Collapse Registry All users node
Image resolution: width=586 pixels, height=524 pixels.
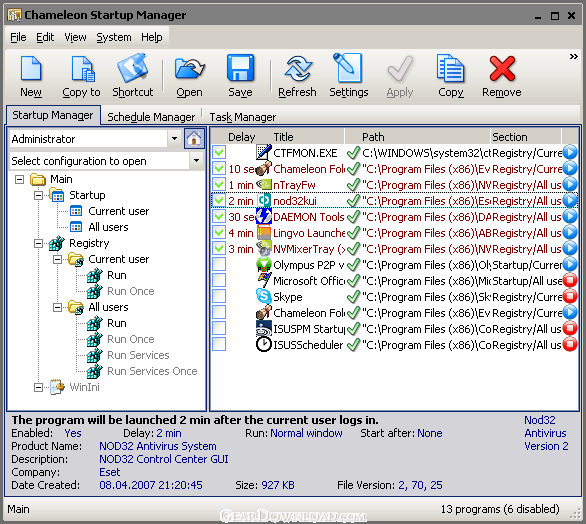pyautogui.click(x=58, y=307)
